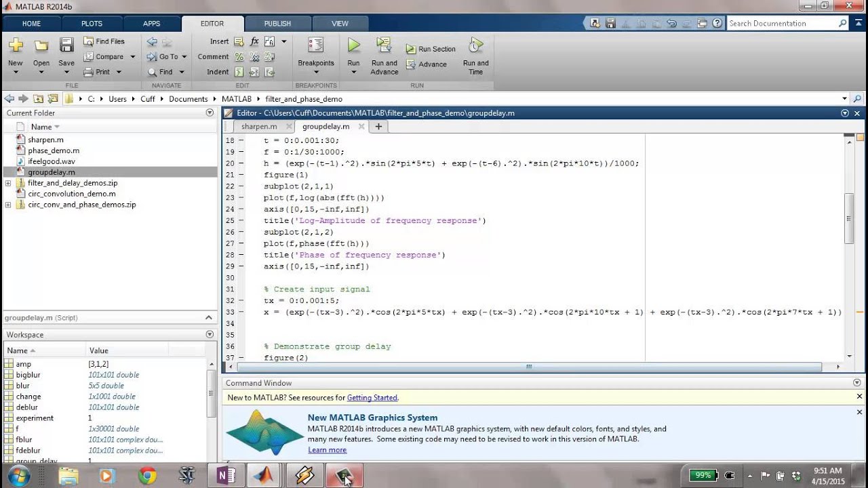
Task: Click the Breakpoints icon
Action: coord(316,45)
